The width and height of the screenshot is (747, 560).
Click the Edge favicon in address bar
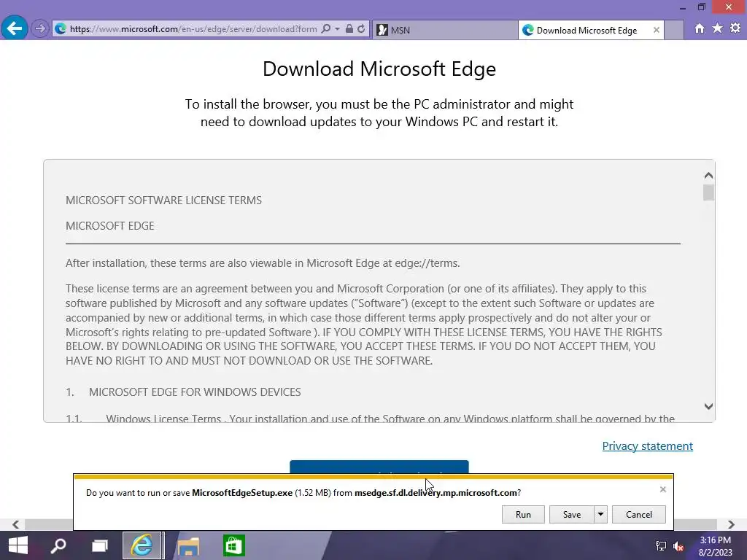pyautogui.click(x=61, y=29)
